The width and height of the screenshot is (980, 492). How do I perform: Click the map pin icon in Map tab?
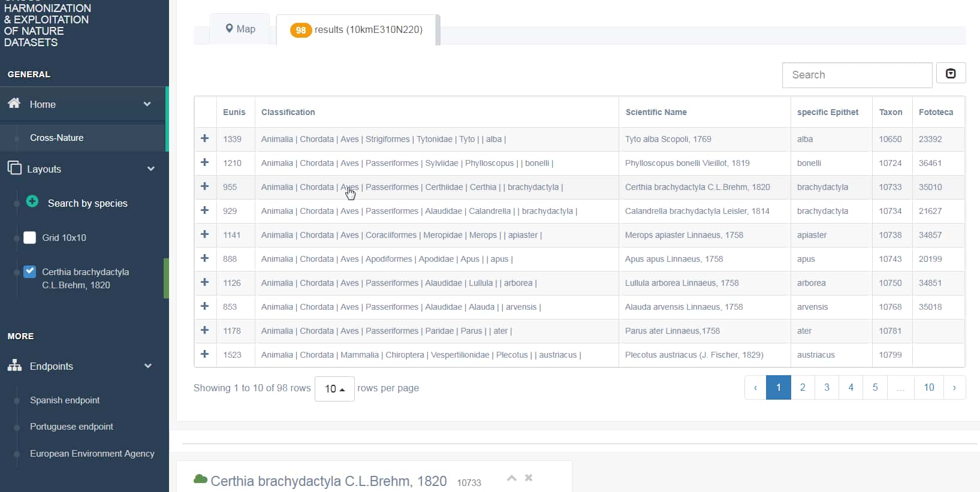229,29
